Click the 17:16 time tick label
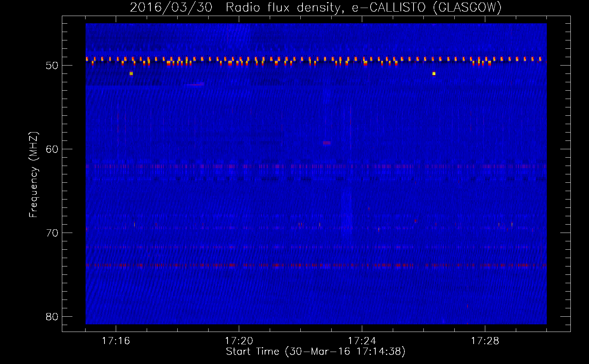589x364 pixels. (x=116, y=341)
